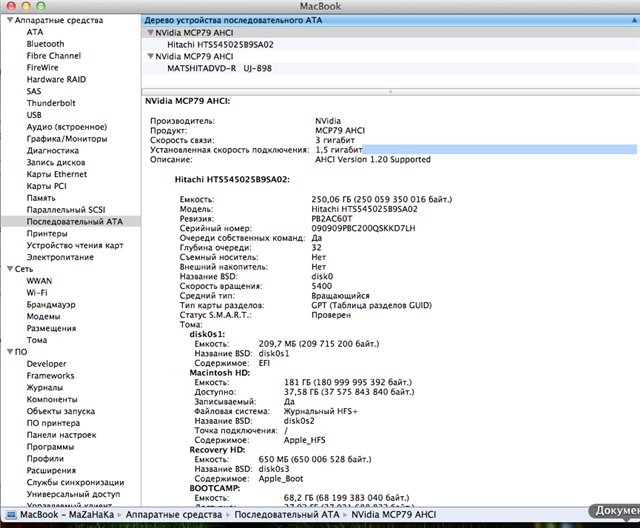Select Профили entry
The height and width of the screenshot is (528, 640).
[45, 458]
